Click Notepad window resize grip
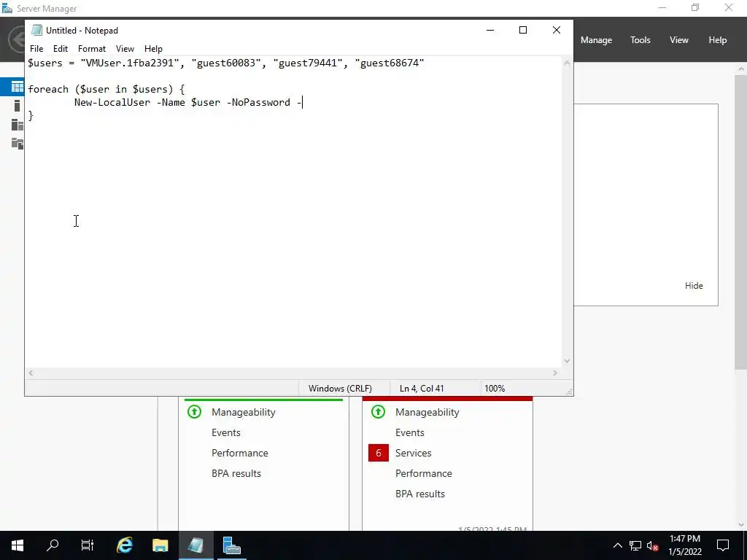 pyautogui.click(x=569, y=392)
